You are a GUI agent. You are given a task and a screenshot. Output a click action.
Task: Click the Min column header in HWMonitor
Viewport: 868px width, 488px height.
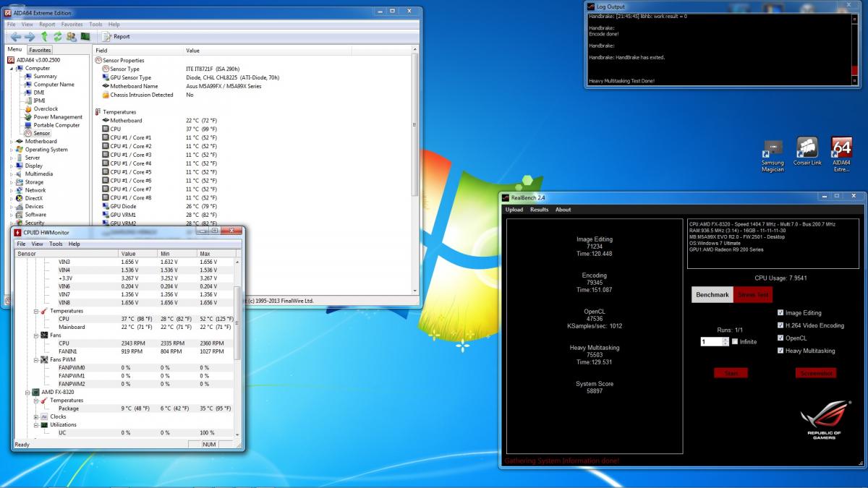tap(176, 254)
